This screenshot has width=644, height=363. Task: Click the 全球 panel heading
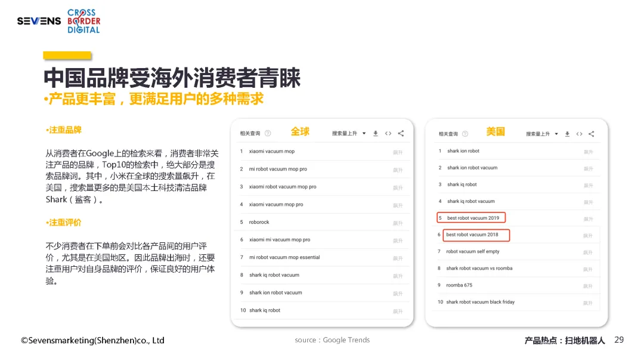[300, 131]
